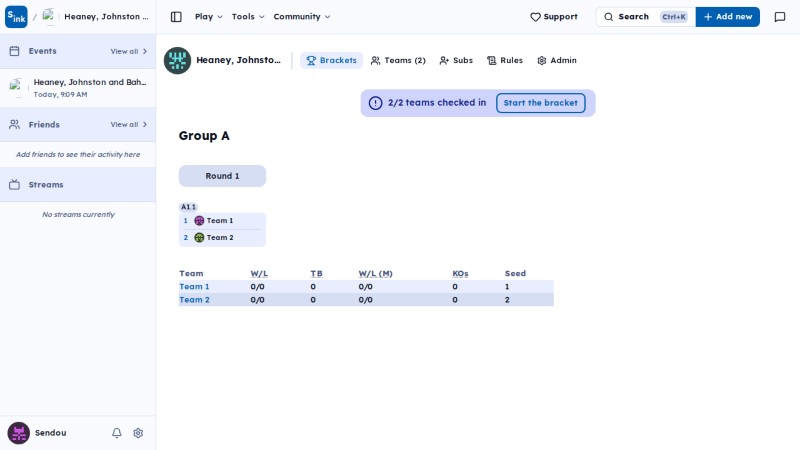The image size is (800, 450).
Task: Click the W/L column header
Action: tap(259, 273)
